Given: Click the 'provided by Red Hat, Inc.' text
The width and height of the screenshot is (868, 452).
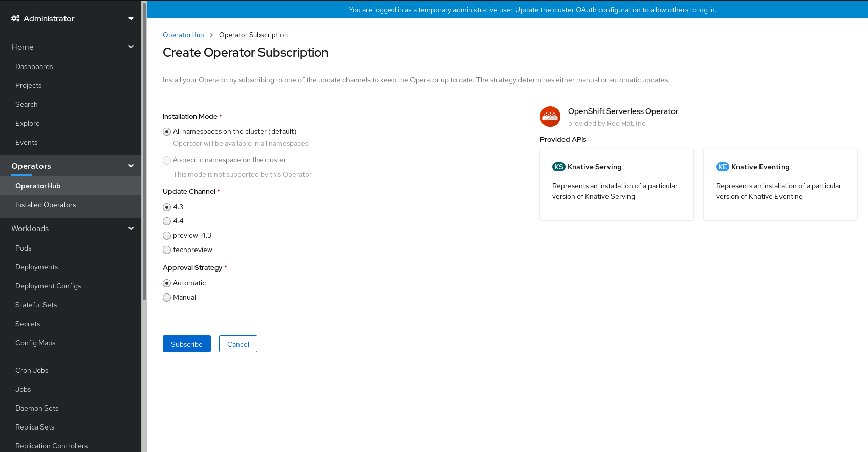Looking at the screenshot, I should [x=607, y=123].
